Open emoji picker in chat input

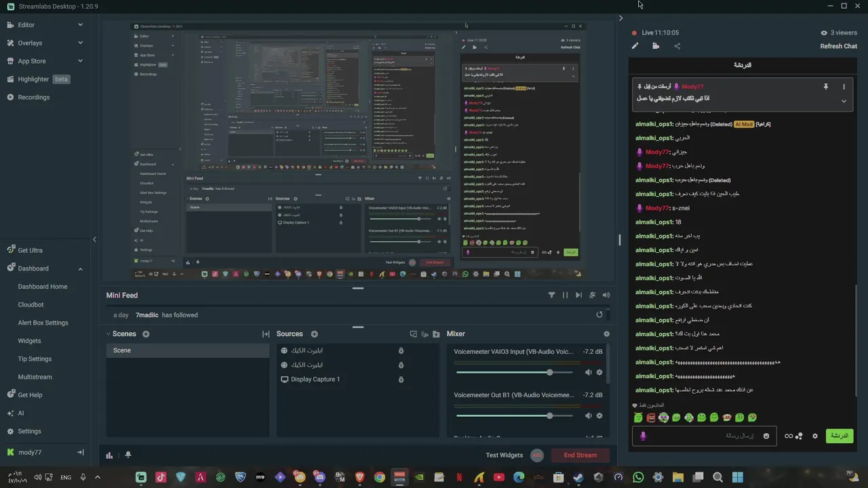pos(766,436)
